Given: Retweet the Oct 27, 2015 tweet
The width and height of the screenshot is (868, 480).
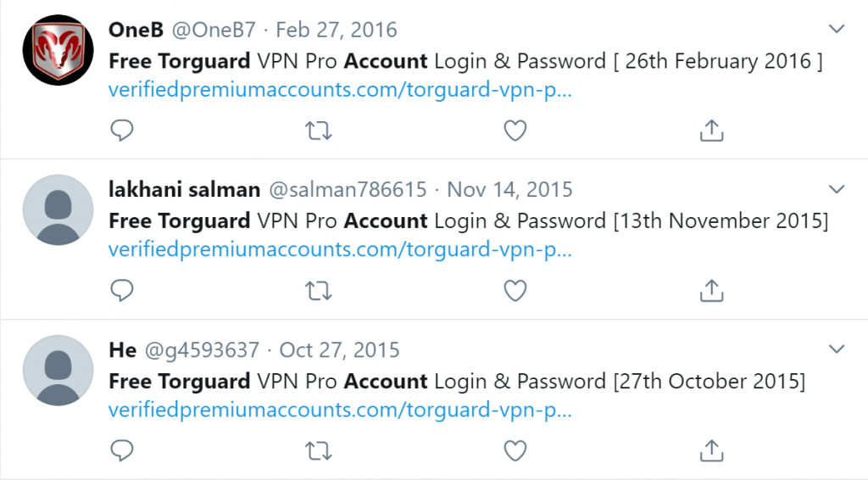Looking at the screenshot, I should tap(319, 451).
